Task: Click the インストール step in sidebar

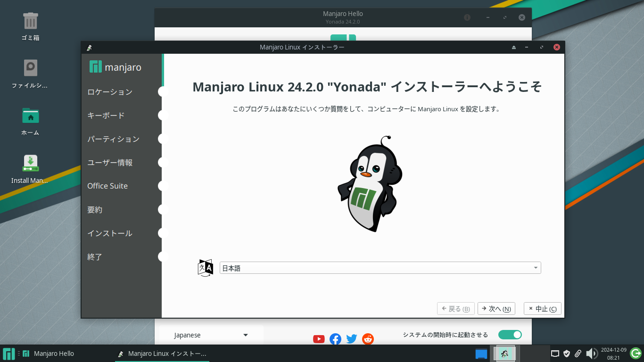Action: (110, 233)
